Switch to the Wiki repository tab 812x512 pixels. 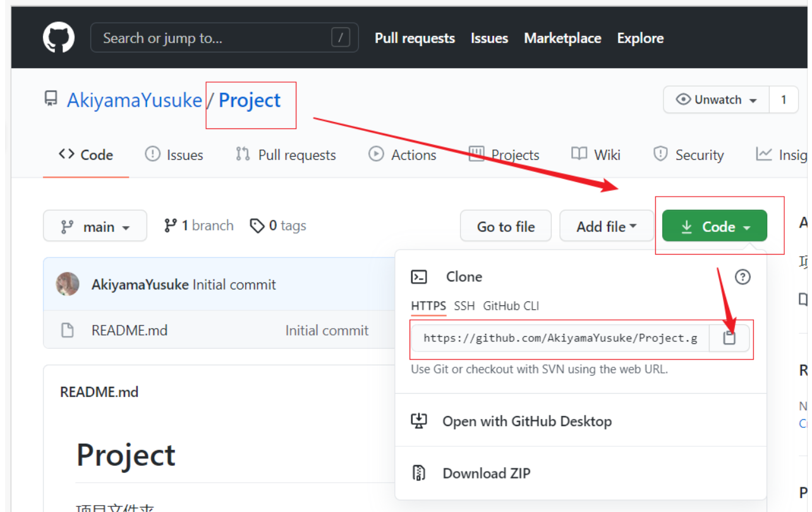tap(596, 155)
